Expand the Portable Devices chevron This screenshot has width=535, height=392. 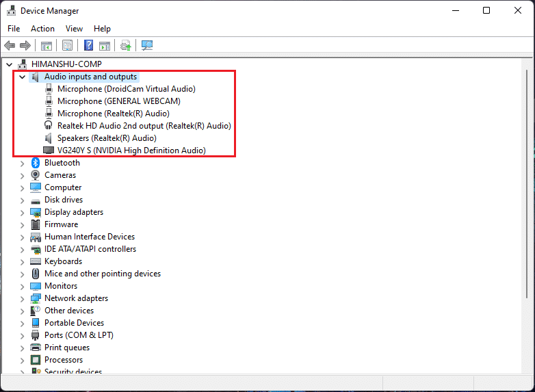pos(22,324)
